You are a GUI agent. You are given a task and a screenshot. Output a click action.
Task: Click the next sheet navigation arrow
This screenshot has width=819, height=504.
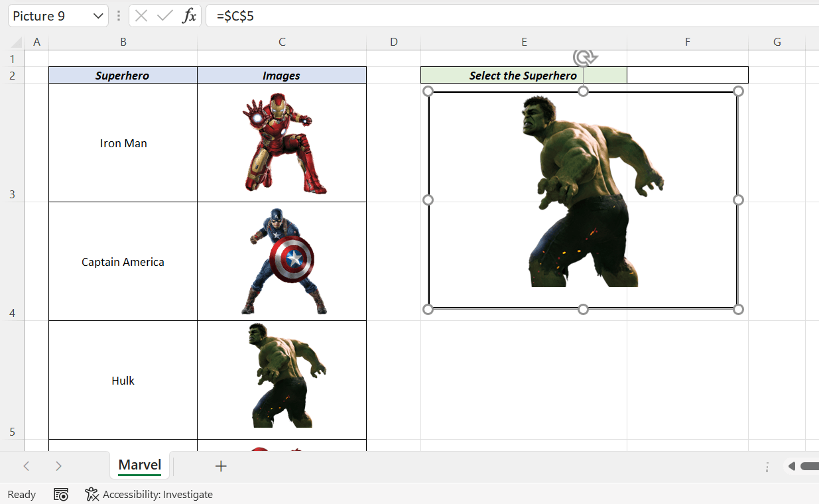coord(58,466)
